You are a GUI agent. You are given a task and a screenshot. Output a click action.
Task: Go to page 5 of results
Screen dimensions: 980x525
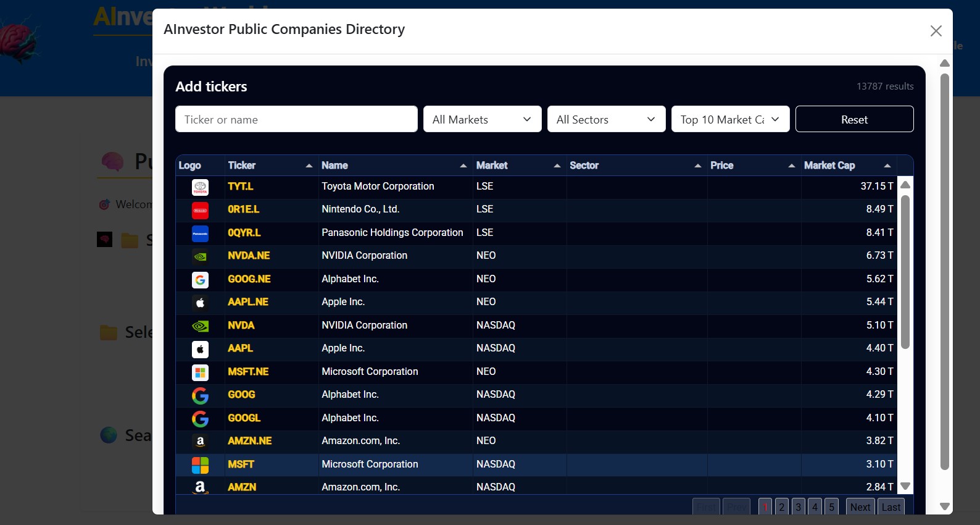832,507
